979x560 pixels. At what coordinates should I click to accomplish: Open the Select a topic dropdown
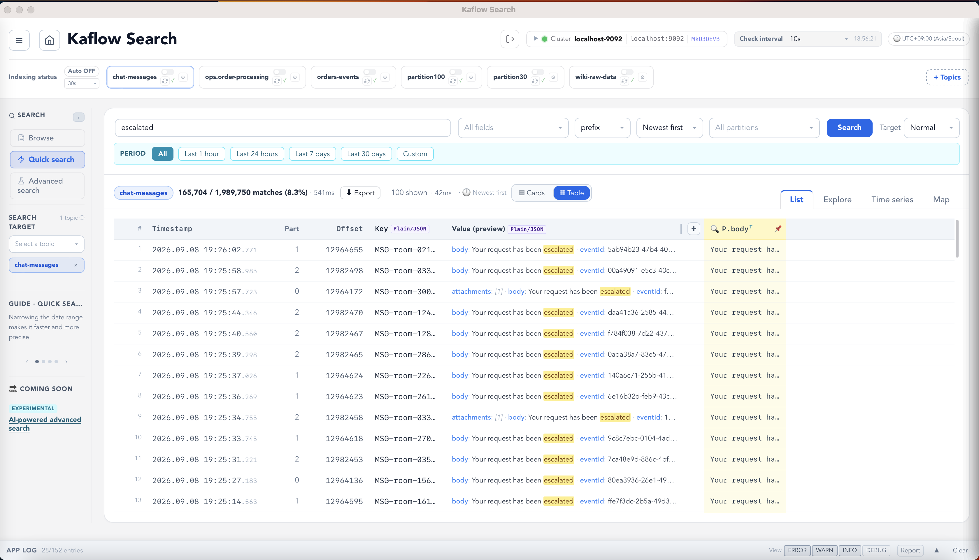pyautogui.click(x=47, y=244)
